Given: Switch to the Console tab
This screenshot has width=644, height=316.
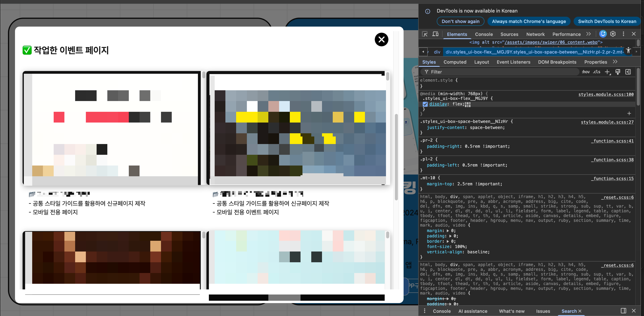Looking at the screenshot, I should click(484, 34).
